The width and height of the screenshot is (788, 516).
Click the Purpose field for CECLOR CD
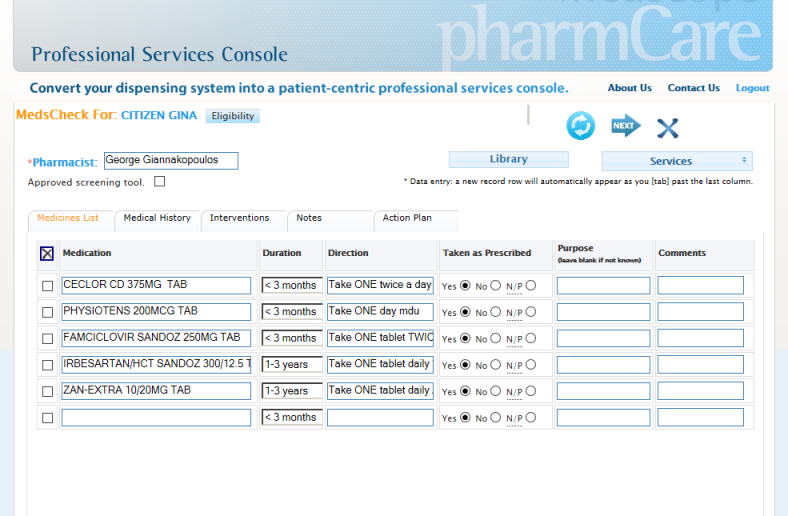603,285
